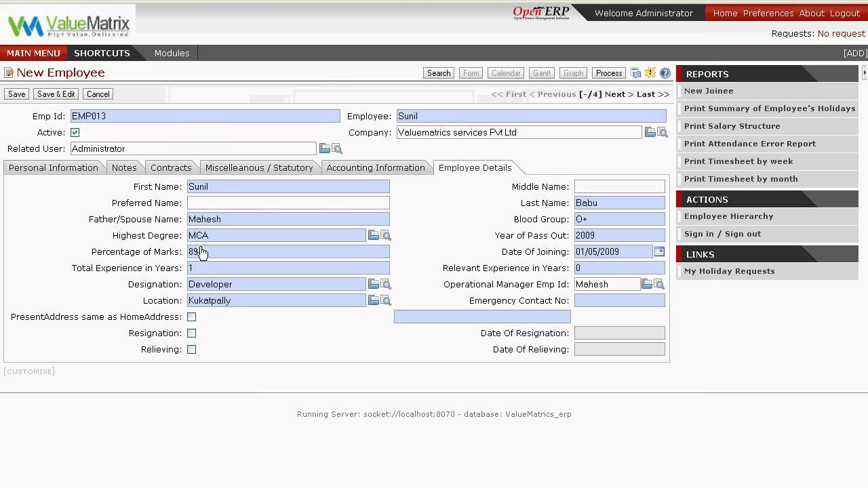Open the Designation folder icon
868x488 pixels.
(x=373, y=284)
